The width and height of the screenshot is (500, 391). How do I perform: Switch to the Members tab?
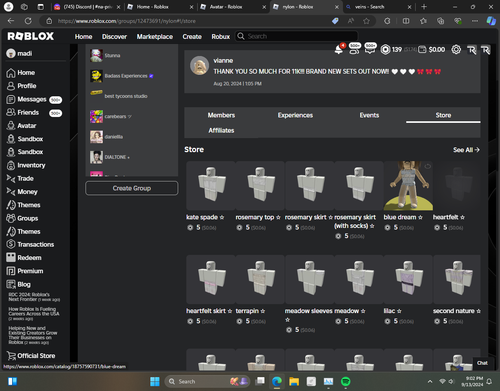pyautogui.click(x=221, y=115)
